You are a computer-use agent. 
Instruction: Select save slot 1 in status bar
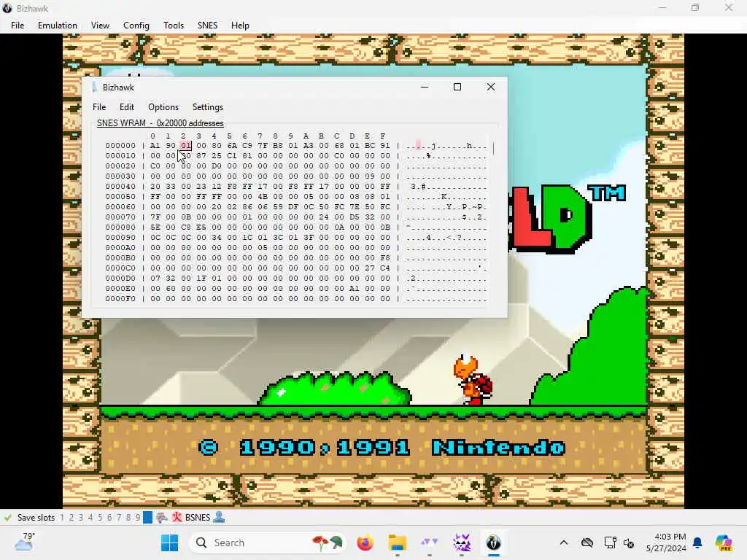[x=62, y=518]
